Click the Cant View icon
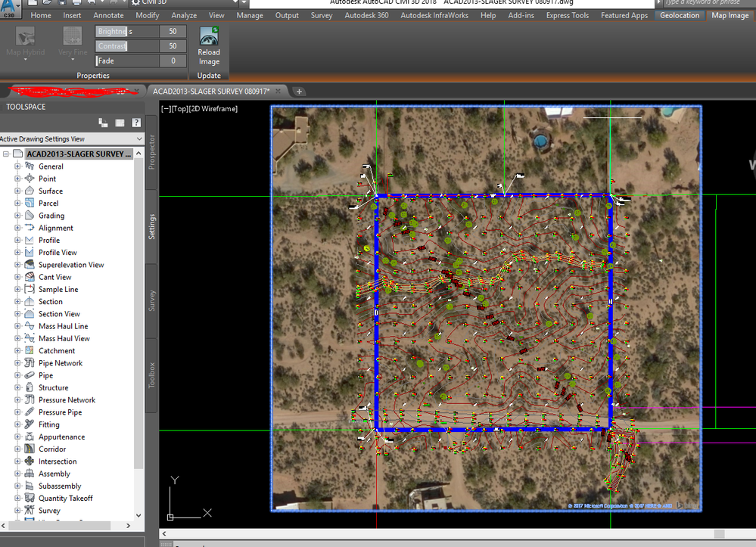Image resolution: width=756 pixels, height=547 pixels. click(30, 277)
